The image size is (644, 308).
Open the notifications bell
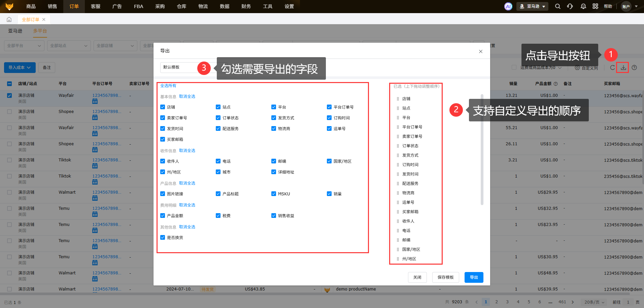pos(583,6)
